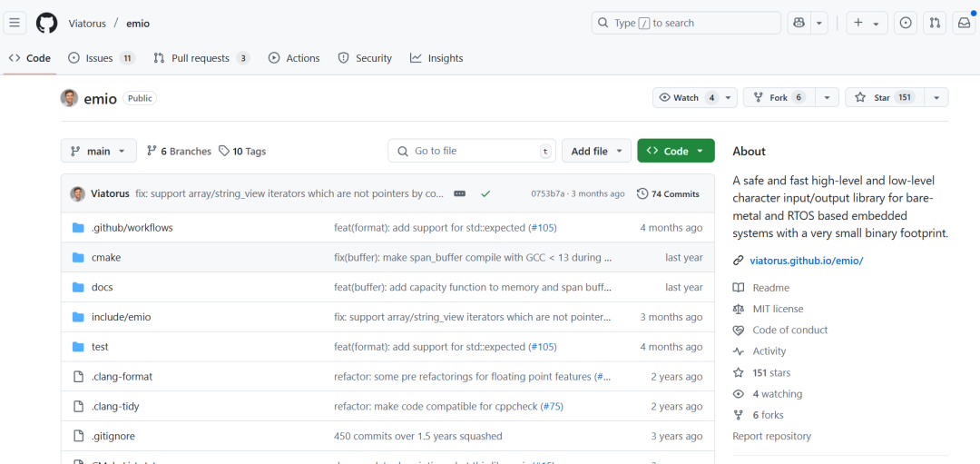Image resolution: width=980 pixels, height=464 pixels.
Task: Open the star lists dropdown arrow
Action: click(936, 97)
